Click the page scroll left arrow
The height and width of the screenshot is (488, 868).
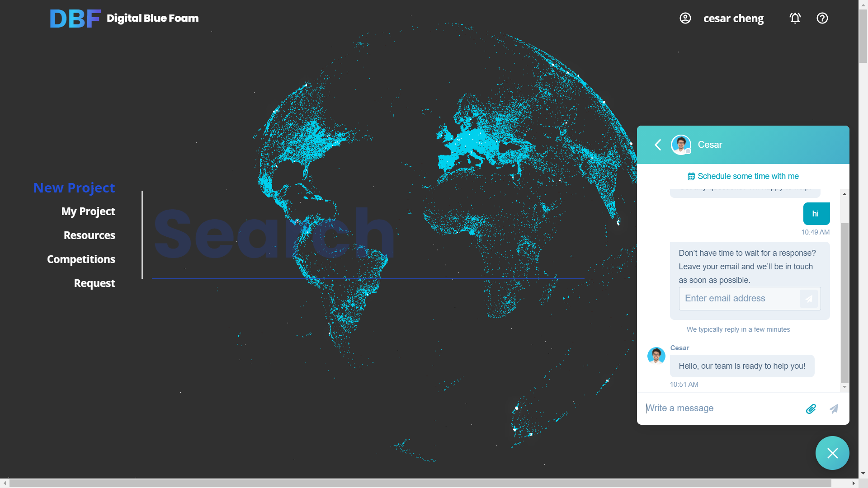(5, 483)
